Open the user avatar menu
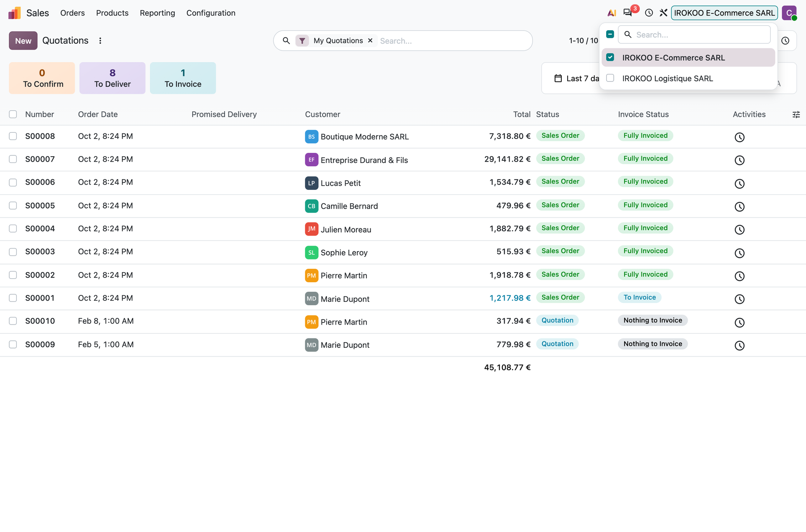The image size is (806, 532). [x=789, y=13]
